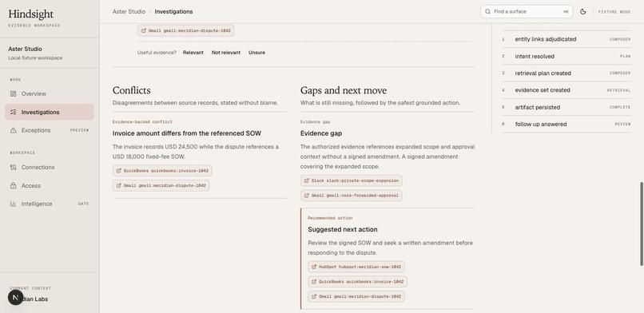The height and width of the screenshot is (313, 644).
Task: Click the Overview grid icon
Action: [13, 93]
